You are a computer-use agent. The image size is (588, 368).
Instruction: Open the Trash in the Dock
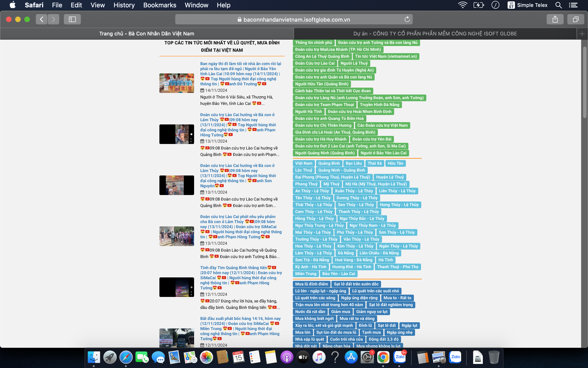494,357
